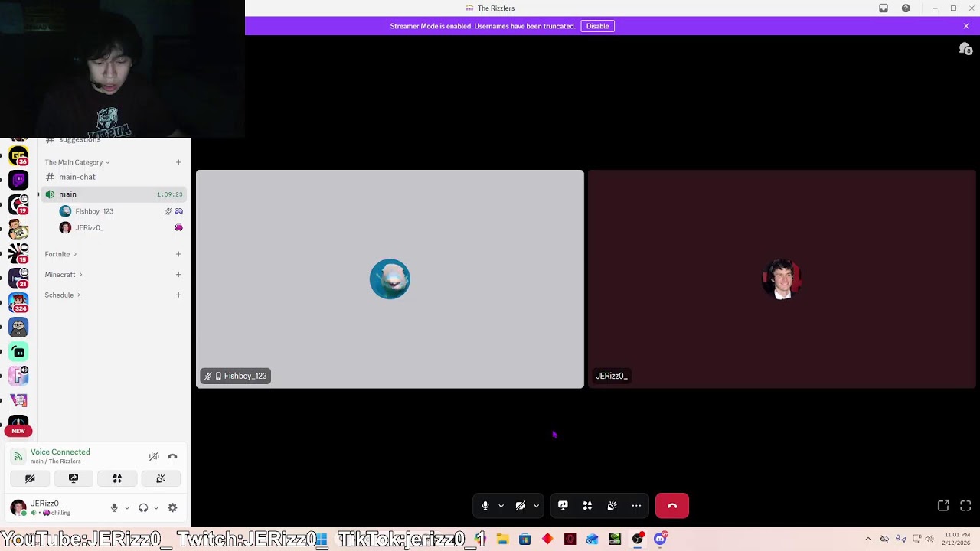Screen dimensions: 980x551
Task: Launch activity in the voice panel
Action: tap(117, 478)
